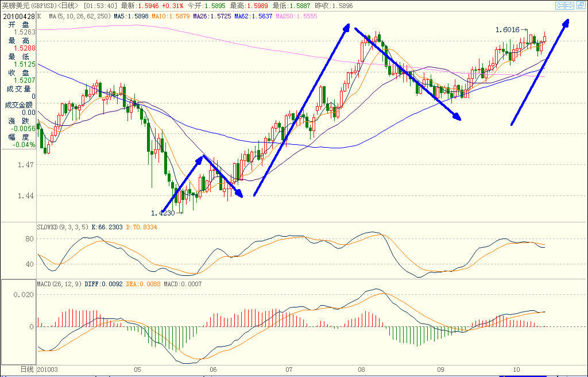Click the 10 month axis label
Image resolution: width=588 pixels, height=377 pixels.
(x=516, y=370)
